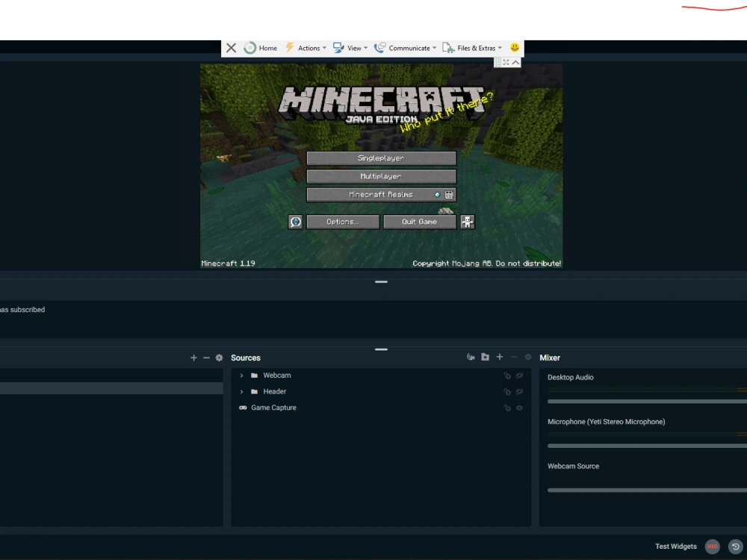Open the Actions dropdown in TeamViewer toolbar
Screen dimensions: 747x560
pyautogui.click(x=306, y=48)
